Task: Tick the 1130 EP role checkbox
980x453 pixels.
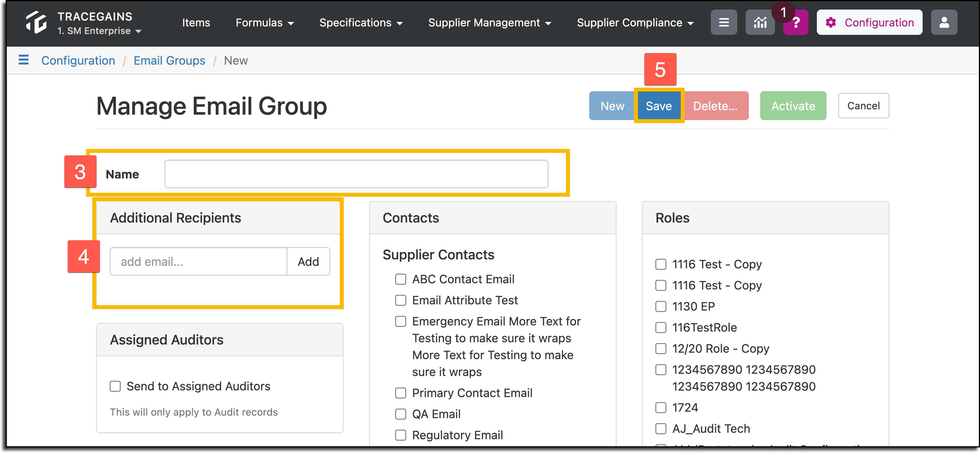Action: [x=661, y=306]
